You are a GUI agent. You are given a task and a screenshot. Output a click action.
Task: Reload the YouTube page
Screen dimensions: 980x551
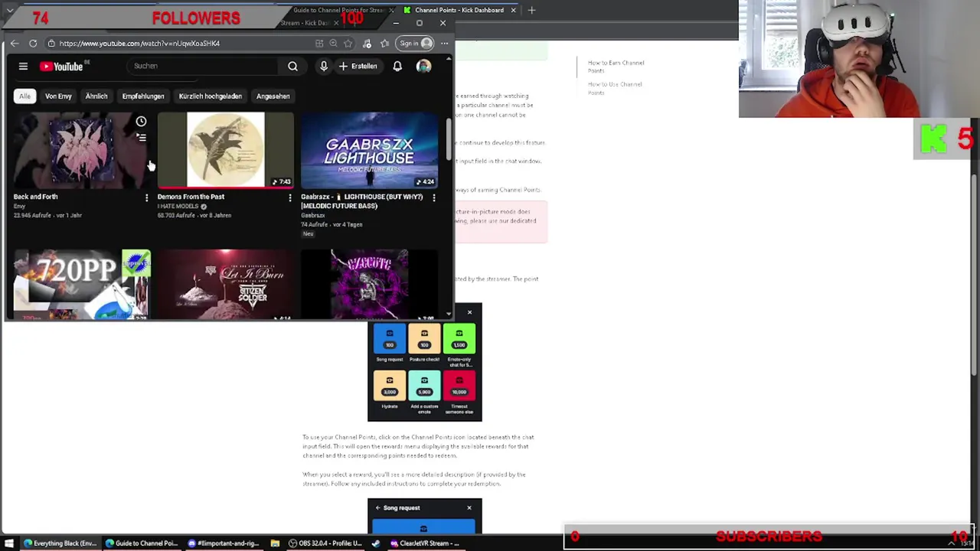(x=33, y=44)
